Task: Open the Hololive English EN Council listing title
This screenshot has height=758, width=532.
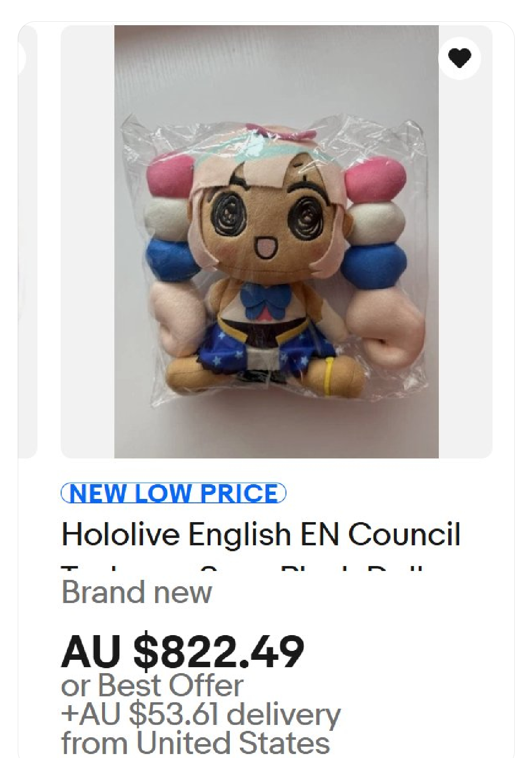Action: point(261,534)
